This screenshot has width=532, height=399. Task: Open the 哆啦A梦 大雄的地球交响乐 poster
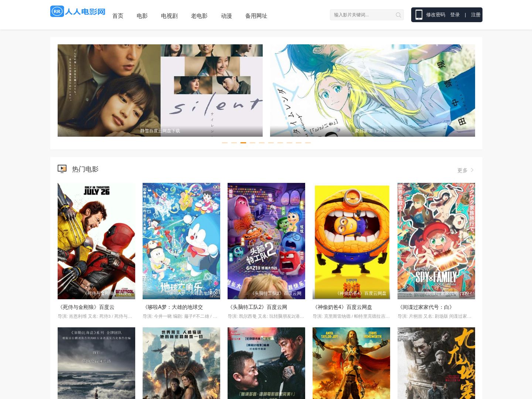click(181, 241)
